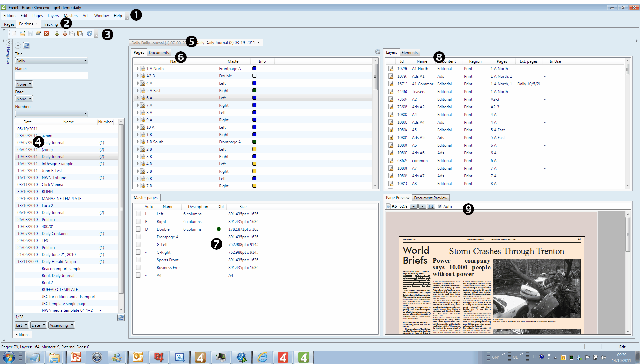The width and height of the screenshot is (640, 364).
Task: Click the red delete edition icon
Action: pos(46,33)
